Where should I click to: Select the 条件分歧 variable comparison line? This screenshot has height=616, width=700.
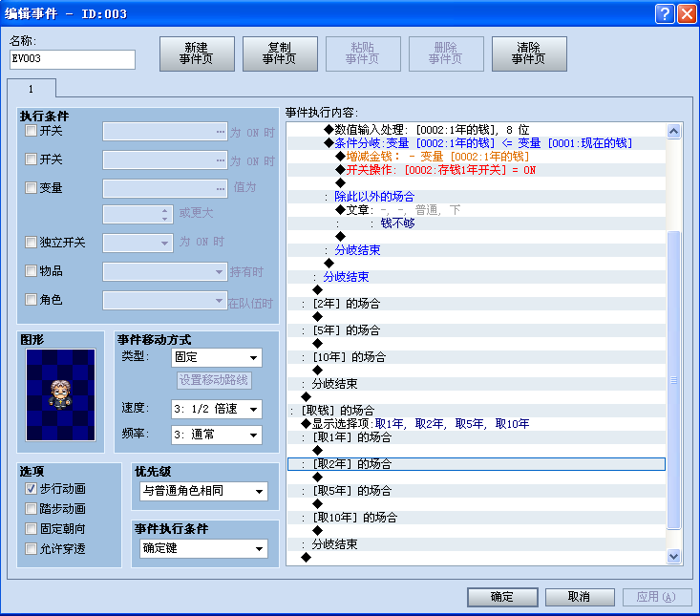tap(477, 143)
